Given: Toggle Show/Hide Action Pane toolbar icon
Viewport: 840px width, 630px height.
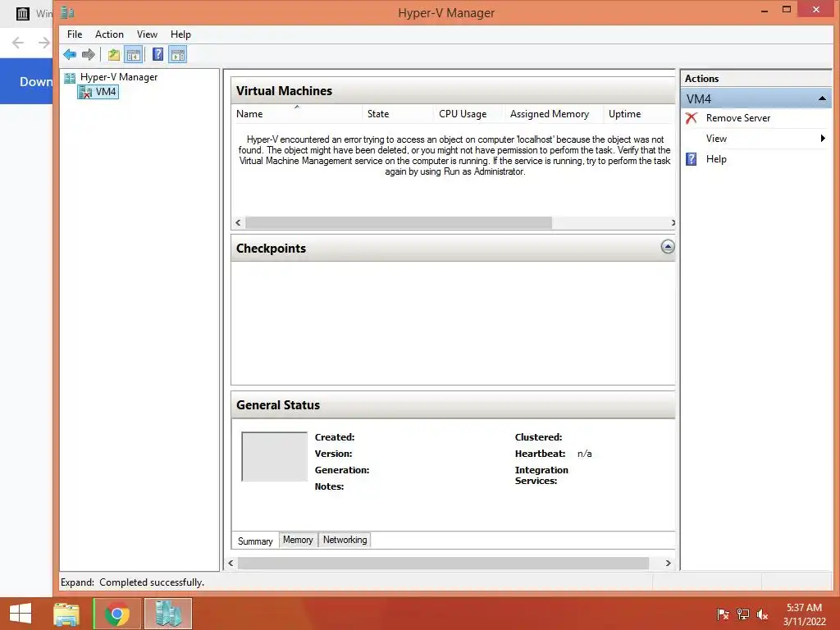Looking at the screenshot, I should [177, 54].
